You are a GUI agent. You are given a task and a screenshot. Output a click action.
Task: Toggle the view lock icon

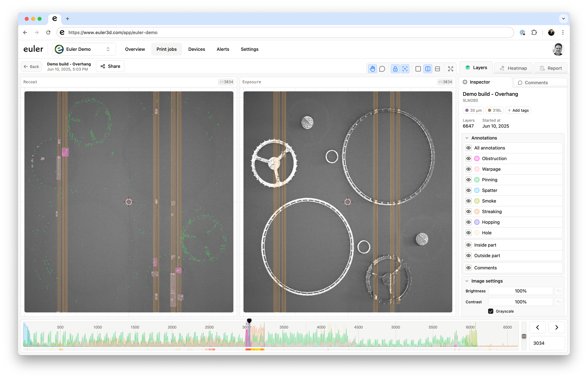click(x=395, y=69)
